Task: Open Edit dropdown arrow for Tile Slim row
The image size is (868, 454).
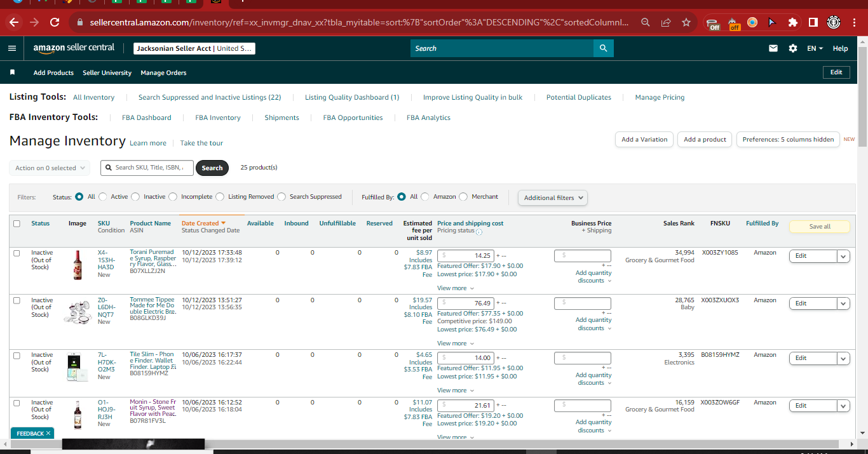Action: [x=843, y=358]
